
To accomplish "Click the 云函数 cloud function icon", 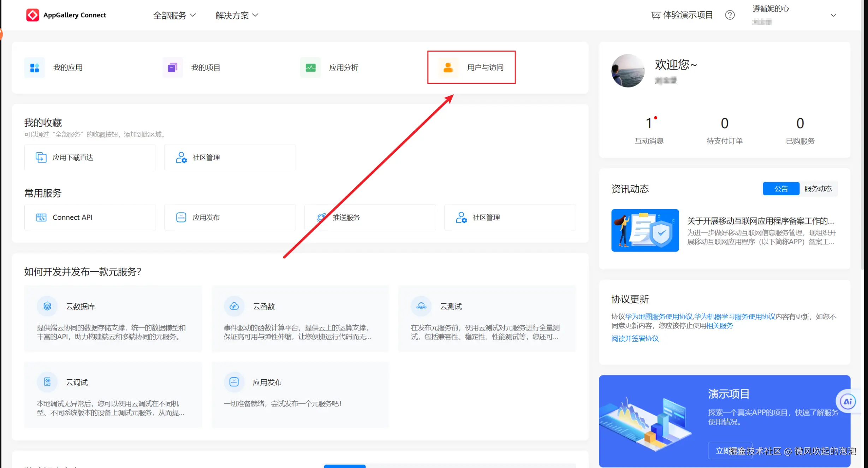I will coord(234,306).
